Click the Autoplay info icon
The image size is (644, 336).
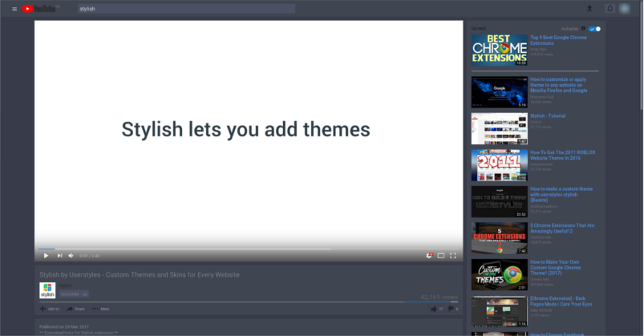pyautogui.click(x=583, y=28)
